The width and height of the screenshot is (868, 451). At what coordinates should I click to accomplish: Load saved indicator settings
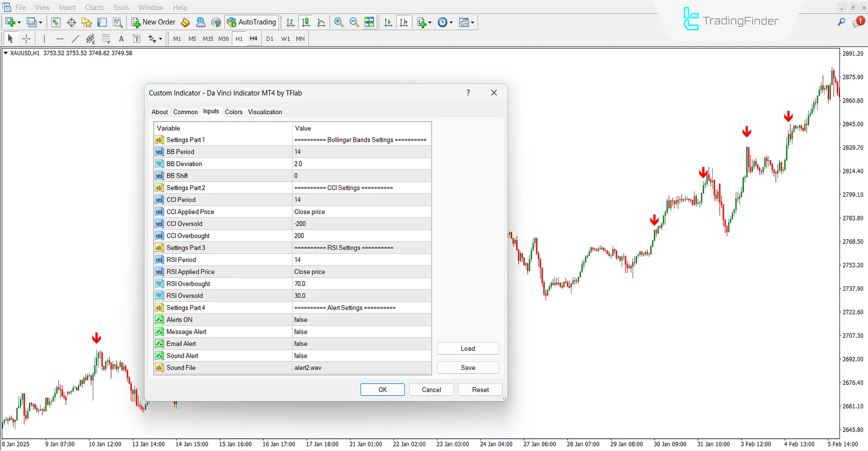point(468,348)
